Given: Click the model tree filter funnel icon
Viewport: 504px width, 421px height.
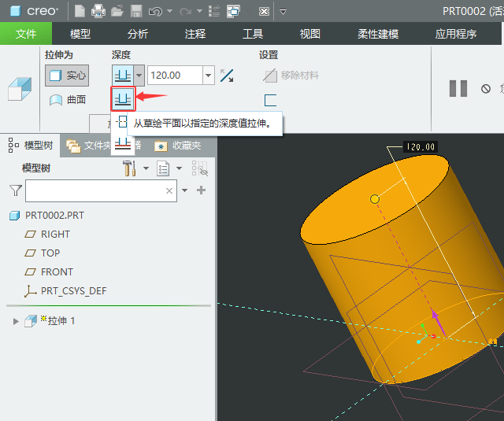Looking at the screenshot, I should pos(15,190).
